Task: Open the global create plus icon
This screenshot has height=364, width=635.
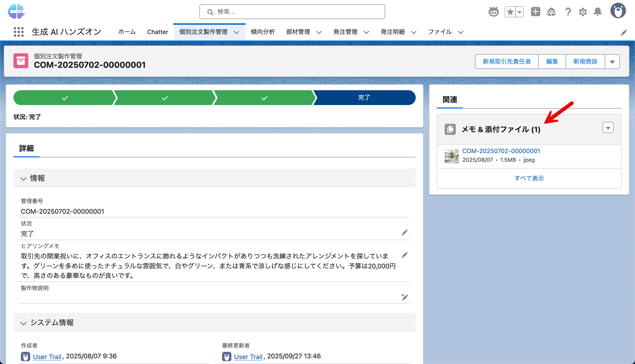Action: [x=535, y=12]
